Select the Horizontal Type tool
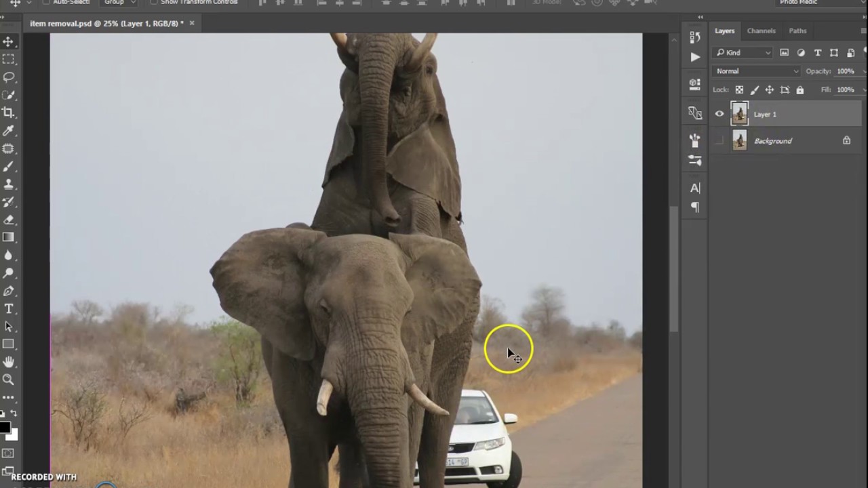Screen dimensions: 868x488 click(9, 308)
